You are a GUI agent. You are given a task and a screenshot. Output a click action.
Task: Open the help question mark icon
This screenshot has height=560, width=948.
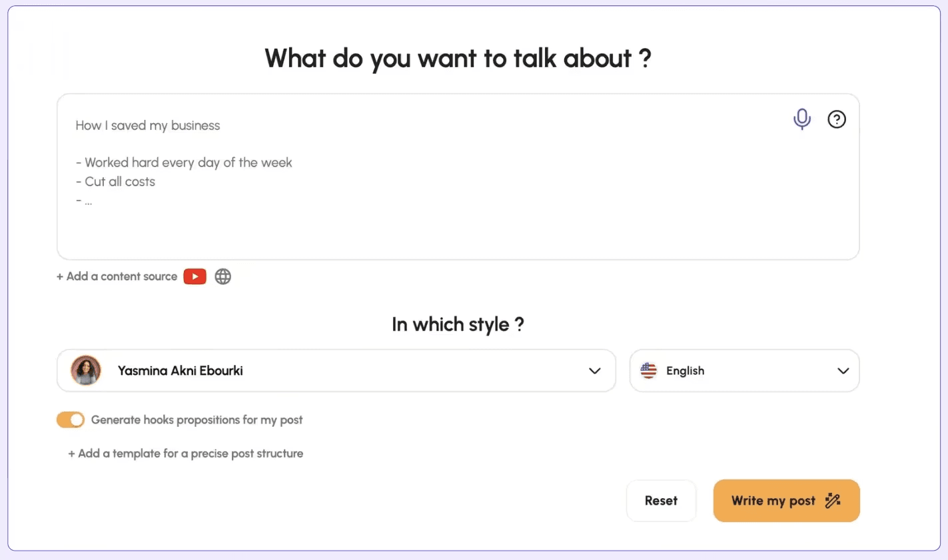coord(837,119)
